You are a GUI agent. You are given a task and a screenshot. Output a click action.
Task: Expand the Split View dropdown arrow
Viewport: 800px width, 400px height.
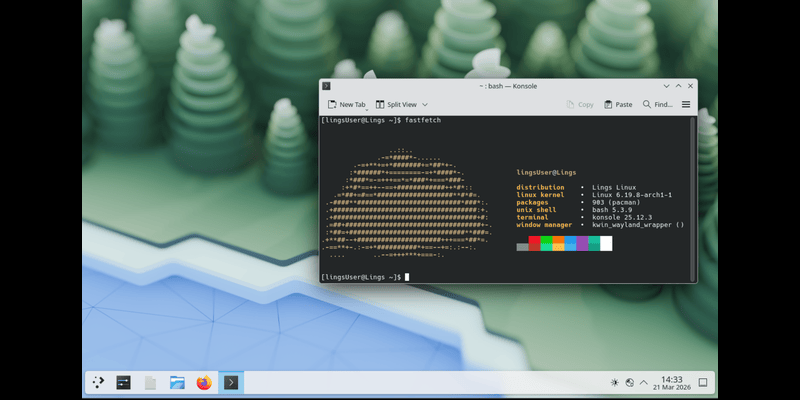pyautogui.click(x=425, y=104)
